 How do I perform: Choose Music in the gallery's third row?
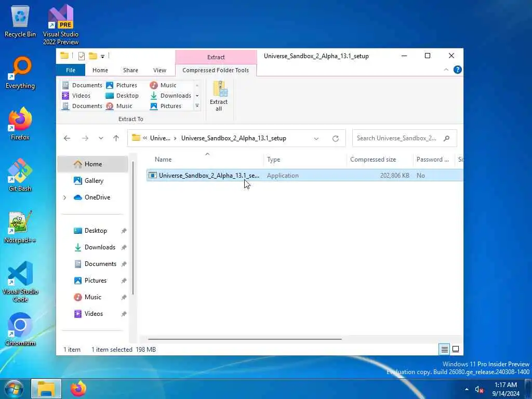[x=119, y=106]
